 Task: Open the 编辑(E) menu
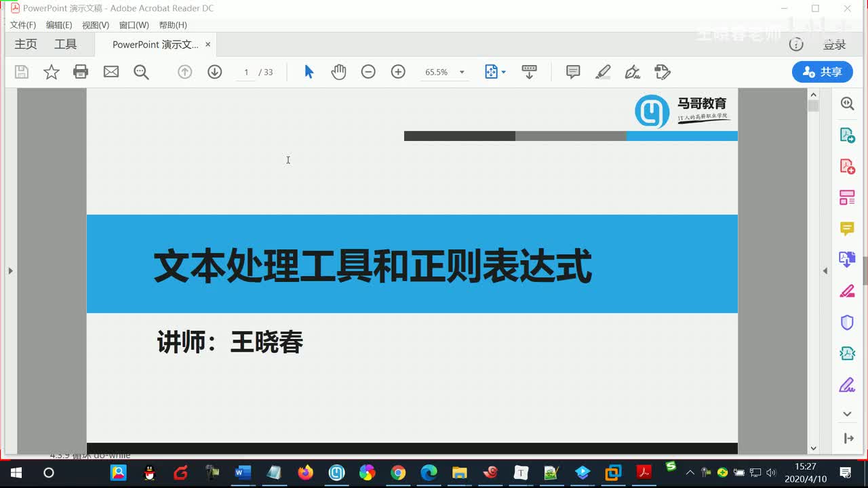[59, 25]
